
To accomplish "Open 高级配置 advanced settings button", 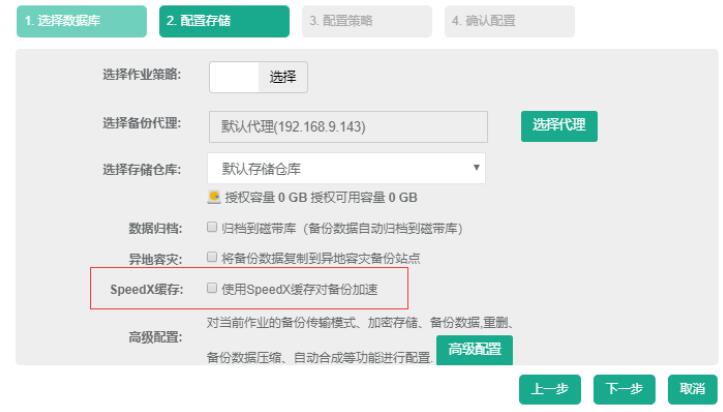I will (474, 349).
